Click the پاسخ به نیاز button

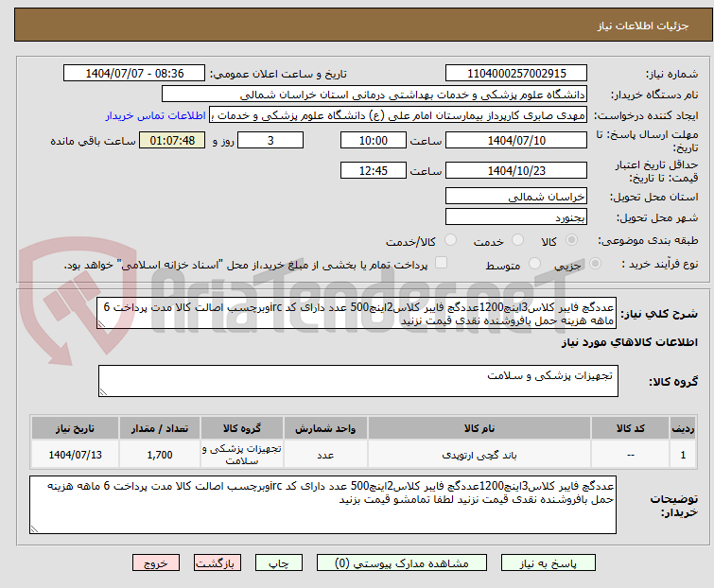click(x=549, y=563)
